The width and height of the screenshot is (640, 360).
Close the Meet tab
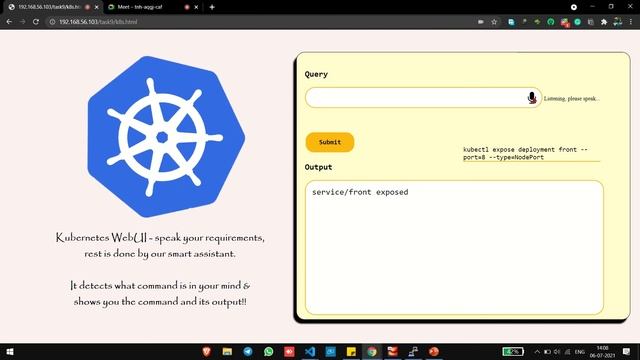click(x=196, y=7)
